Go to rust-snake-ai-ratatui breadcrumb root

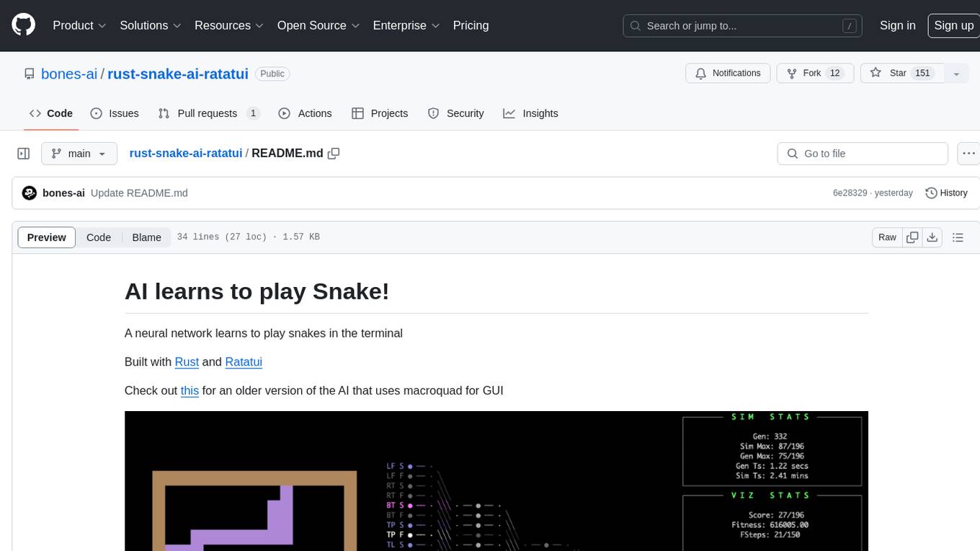click(x=186, y=154)
